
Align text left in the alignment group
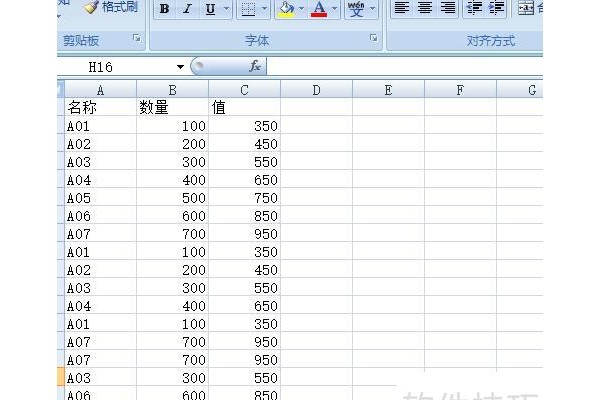[402, 8]
